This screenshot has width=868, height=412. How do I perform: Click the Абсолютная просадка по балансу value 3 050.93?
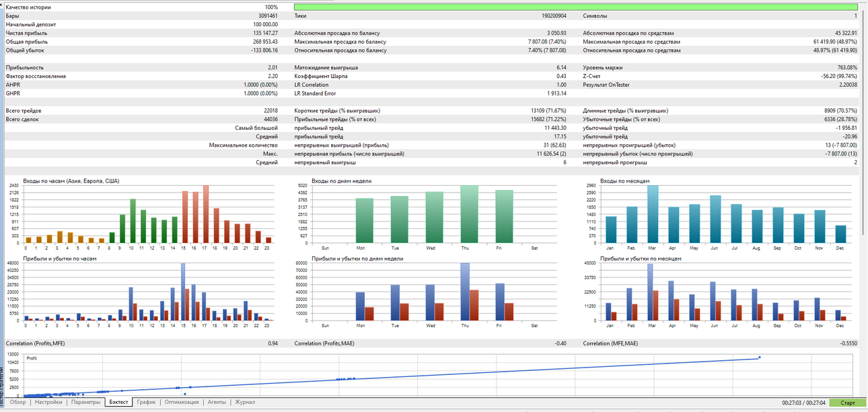coord(556,33)
